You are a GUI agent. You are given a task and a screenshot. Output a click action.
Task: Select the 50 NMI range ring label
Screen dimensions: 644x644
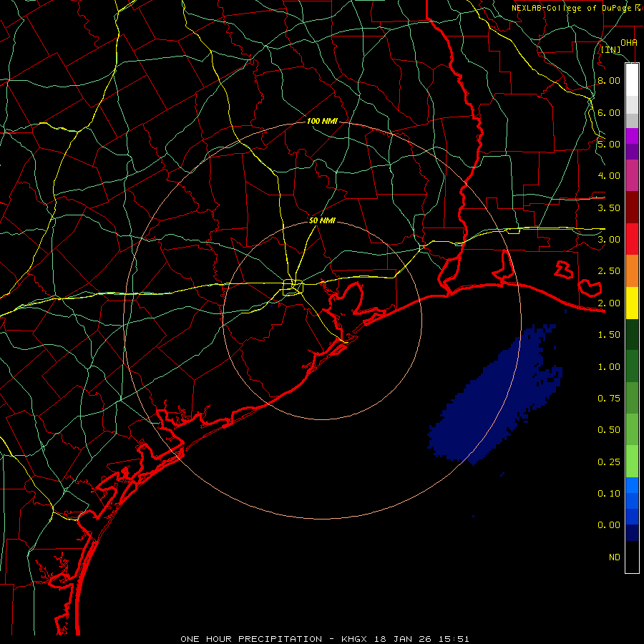point(322,220)
